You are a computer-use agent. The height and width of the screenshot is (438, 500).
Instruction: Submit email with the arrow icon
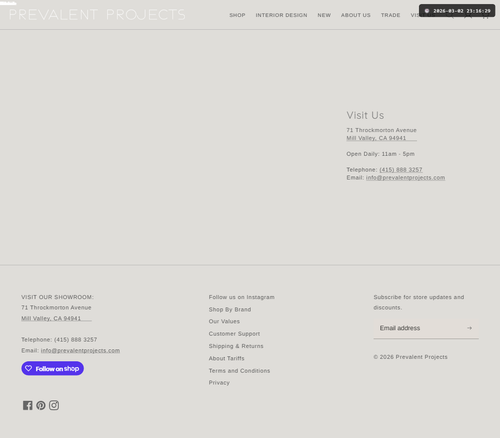[x=469, y=328]
